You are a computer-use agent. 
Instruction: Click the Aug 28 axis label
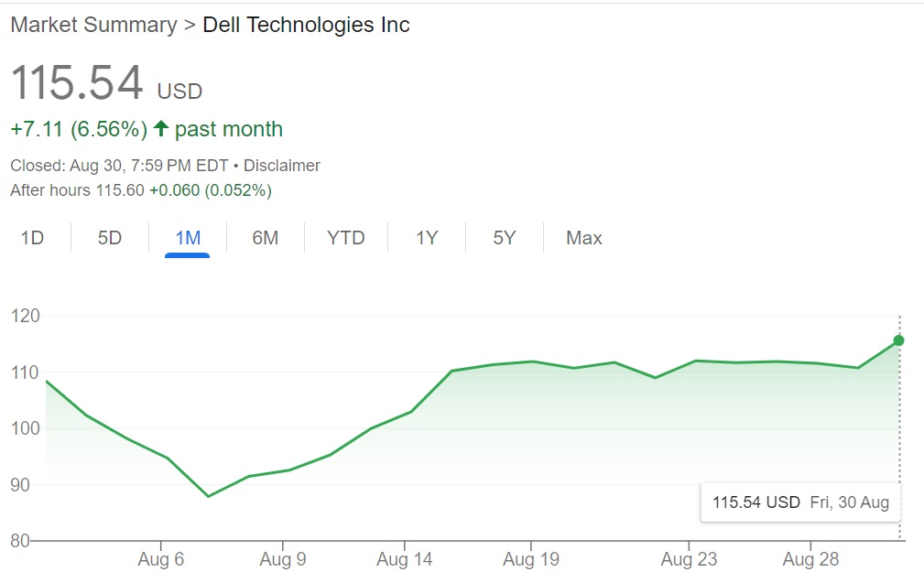tap(810, 558)
